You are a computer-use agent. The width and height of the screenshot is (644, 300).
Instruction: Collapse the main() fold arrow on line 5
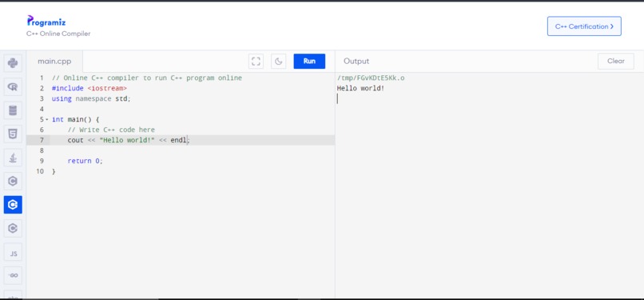pos(47,119)
